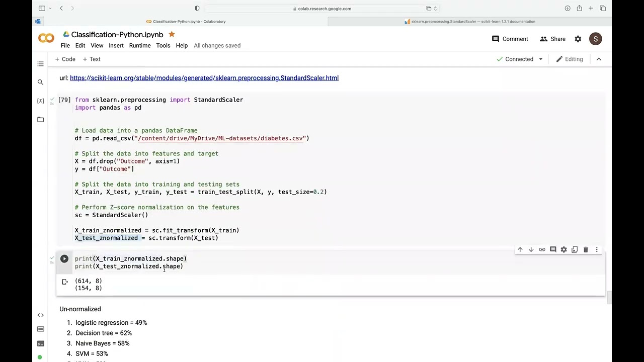
Task: Open the terminal icon in left sidebar
Action: (41, 344)
